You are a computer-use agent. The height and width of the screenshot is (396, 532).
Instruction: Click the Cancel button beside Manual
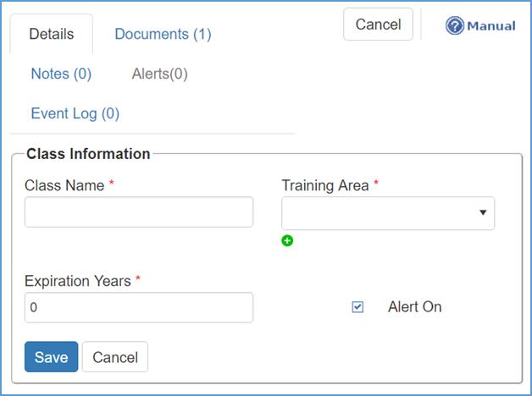pos(378,25)
